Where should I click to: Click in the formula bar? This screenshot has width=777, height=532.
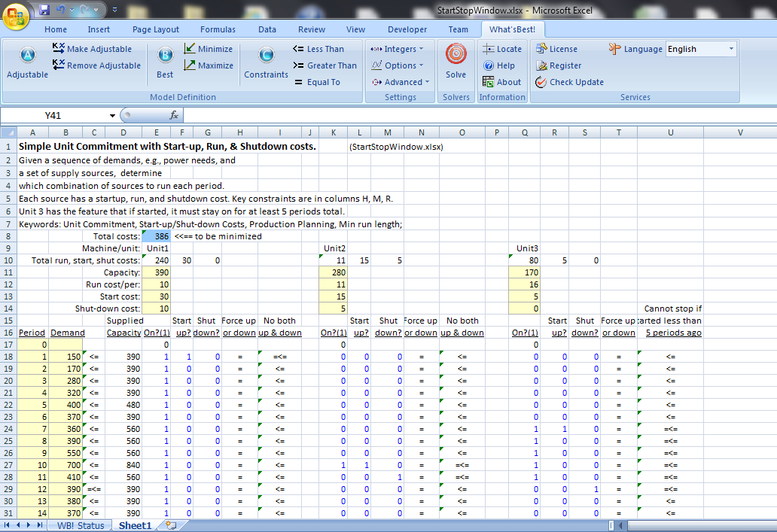point(480,115)
